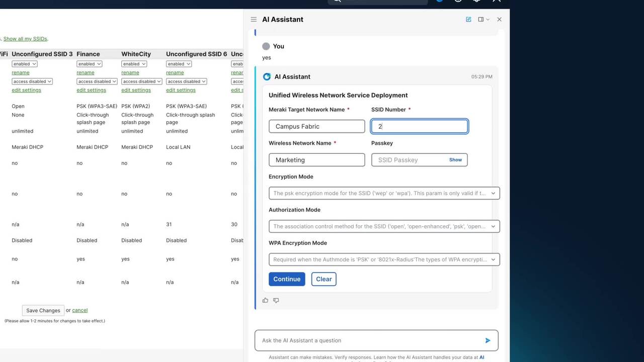644x362 pixels.
Task: Open WhiteCity access disabled dropdown
Action: (x=141, y=81)
